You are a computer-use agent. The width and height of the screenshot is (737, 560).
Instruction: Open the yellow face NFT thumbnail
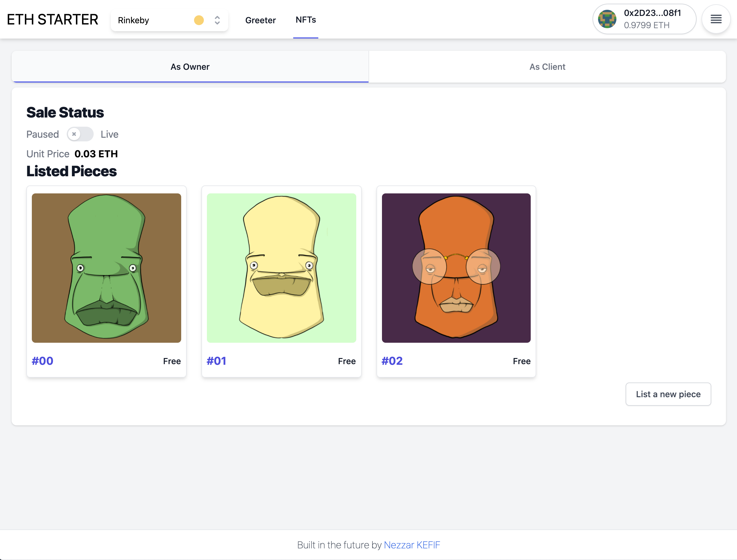click(281, 268)
